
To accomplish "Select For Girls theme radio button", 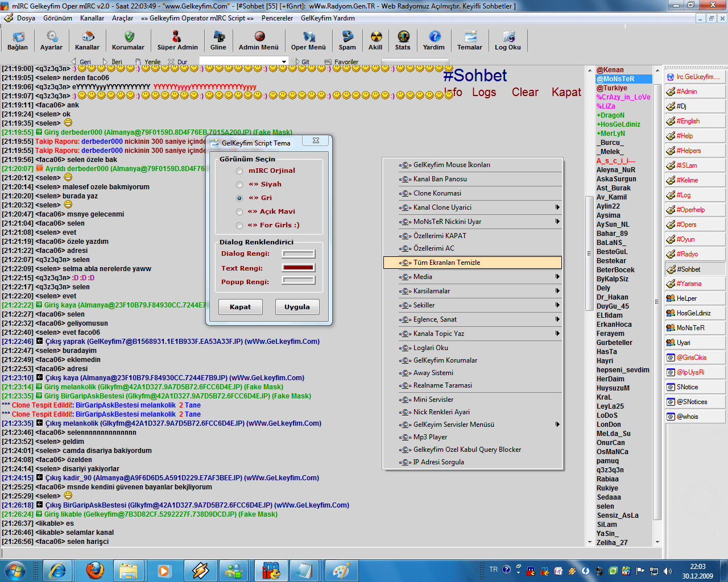I will (239, 226).
